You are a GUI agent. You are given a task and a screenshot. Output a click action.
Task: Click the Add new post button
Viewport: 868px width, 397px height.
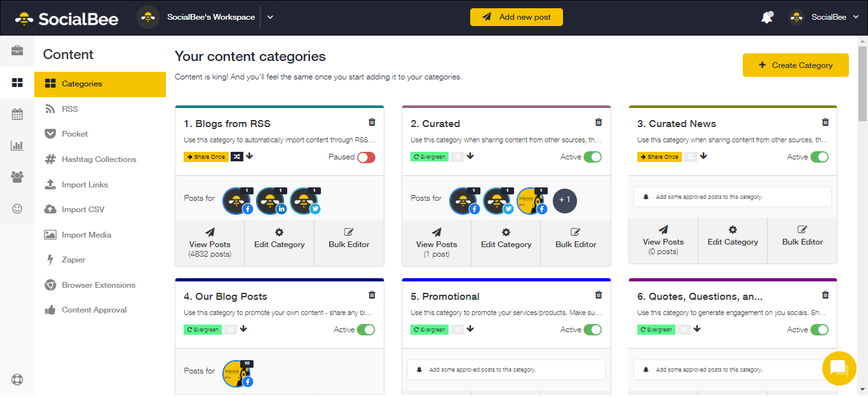(516, 17)
